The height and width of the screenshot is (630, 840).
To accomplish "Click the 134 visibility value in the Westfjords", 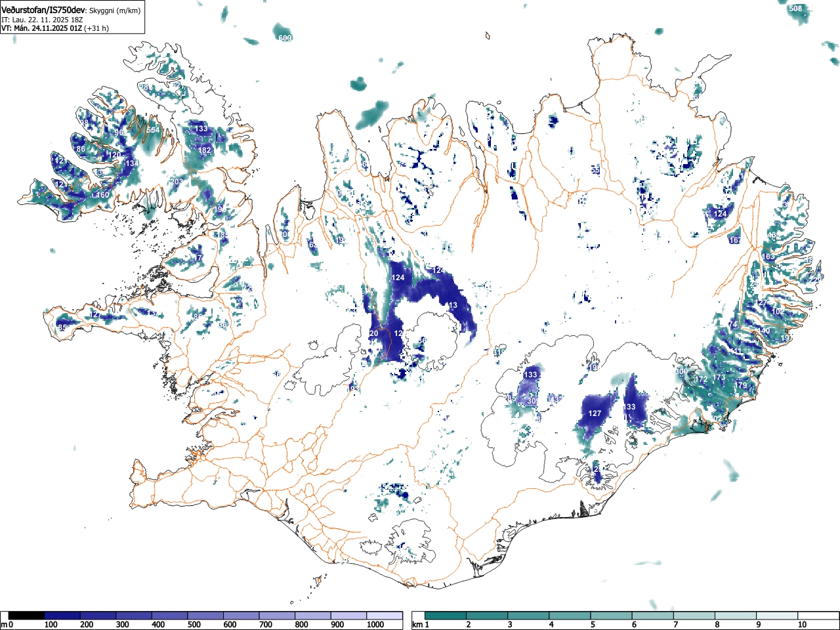I will (132, 163).
